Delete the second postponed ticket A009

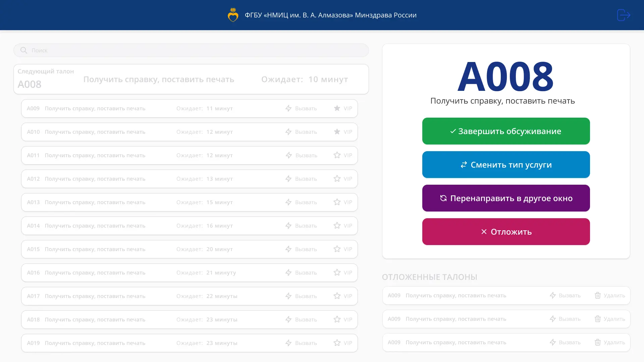[610, 319]
